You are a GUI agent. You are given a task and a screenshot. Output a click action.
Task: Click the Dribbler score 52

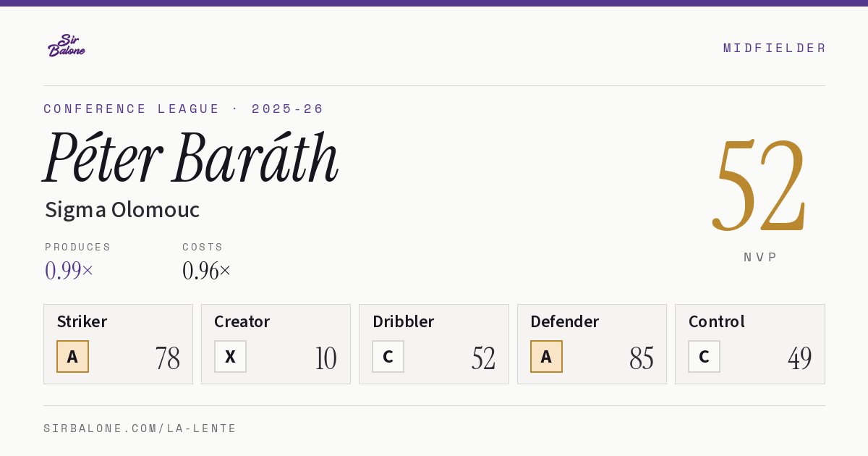pyautogui.click(x=483, y=358)
